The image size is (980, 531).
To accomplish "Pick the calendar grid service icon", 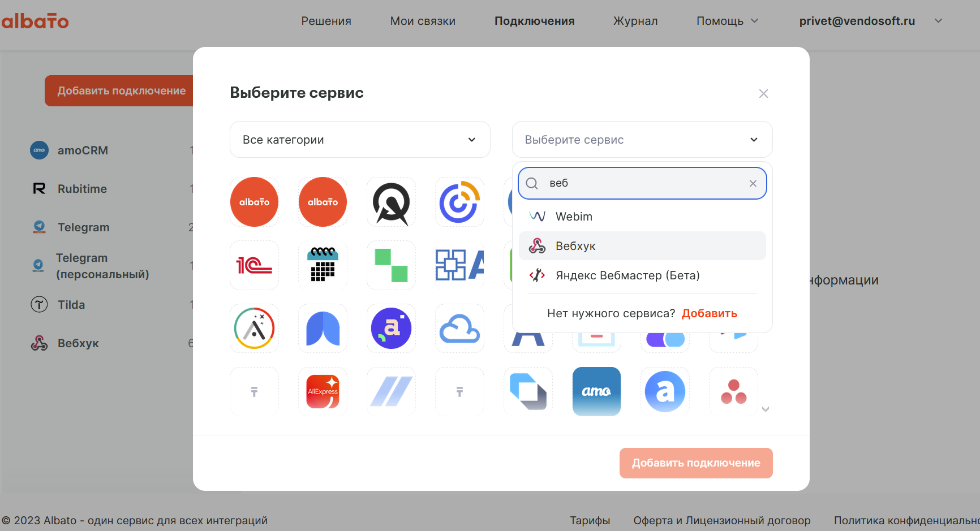I will (x=323, y=265).
